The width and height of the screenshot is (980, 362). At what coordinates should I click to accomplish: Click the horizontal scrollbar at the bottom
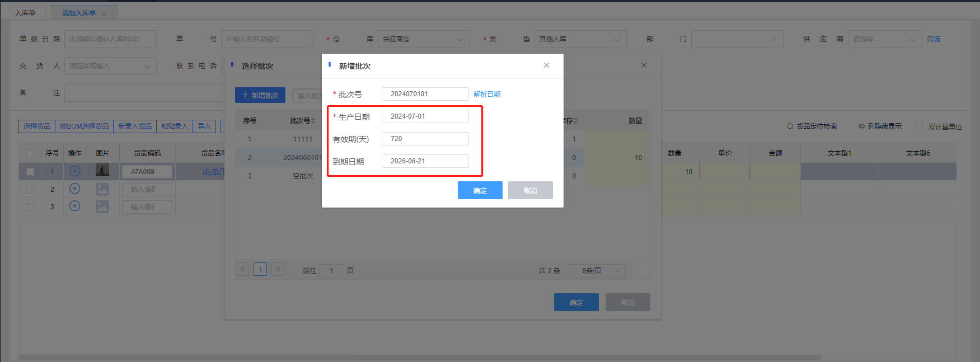(420, 357)
